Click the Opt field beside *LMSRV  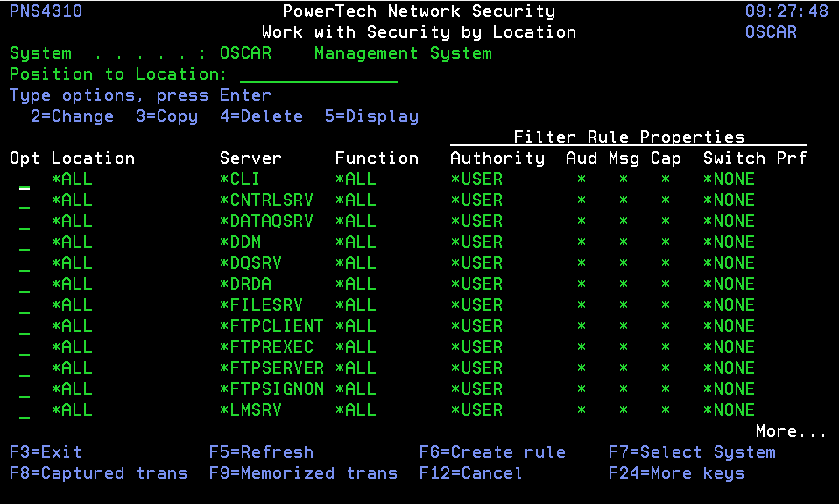[x=25, y=410]
